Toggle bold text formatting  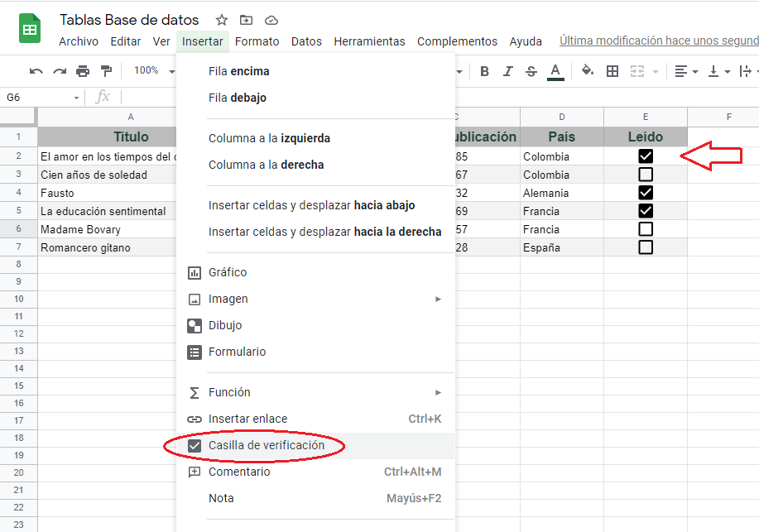(x=485, y=71)
